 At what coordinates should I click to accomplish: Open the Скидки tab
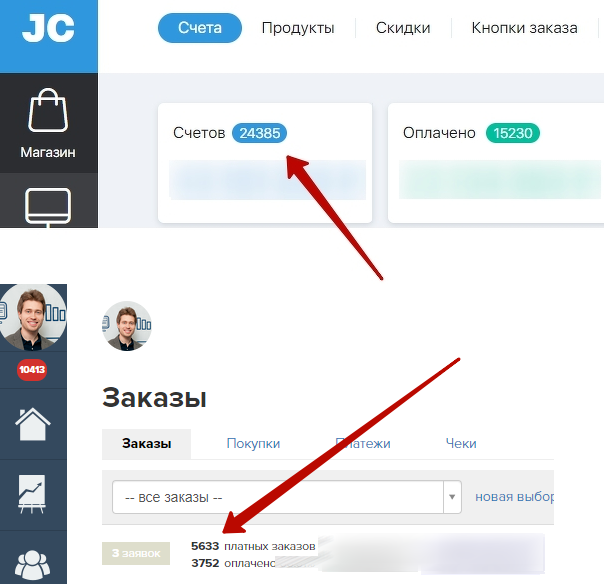tap(403, 28)
